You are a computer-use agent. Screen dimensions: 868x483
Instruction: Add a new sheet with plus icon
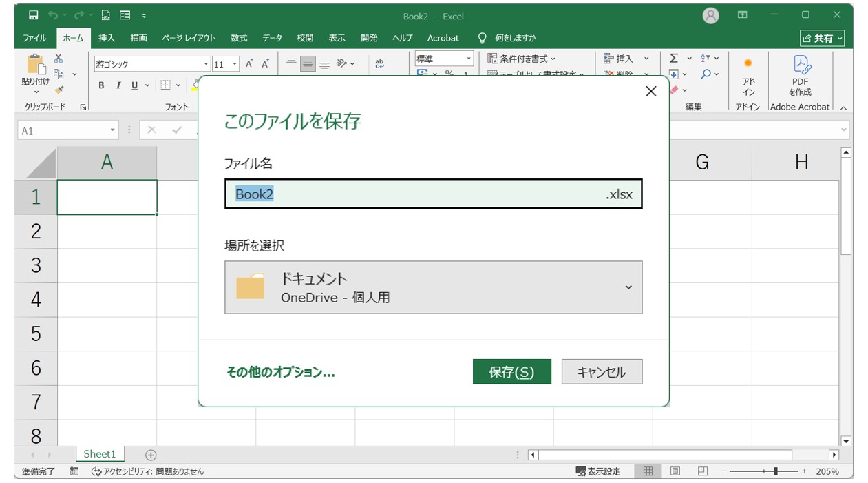coord(151,455)
